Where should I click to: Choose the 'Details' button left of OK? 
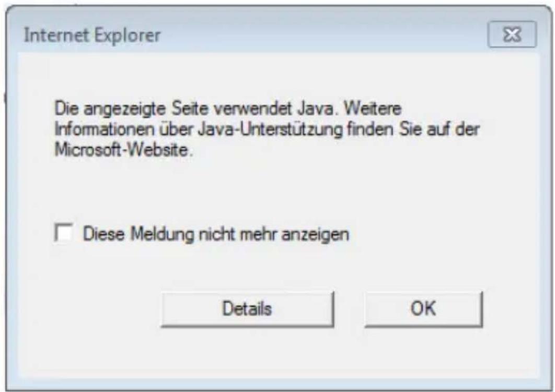point(247,309)
